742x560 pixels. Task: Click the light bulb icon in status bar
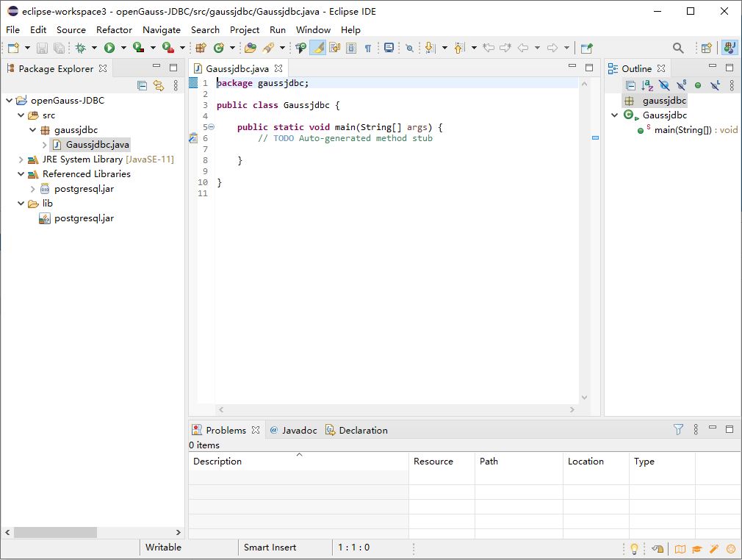tap(634, 548)
